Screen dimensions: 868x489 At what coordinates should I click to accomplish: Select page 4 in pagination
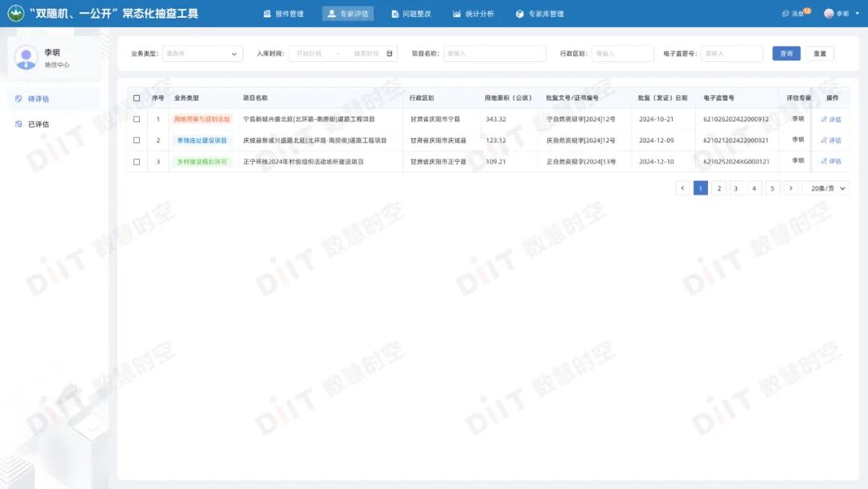pyautogui.click(x=754, y=188)
